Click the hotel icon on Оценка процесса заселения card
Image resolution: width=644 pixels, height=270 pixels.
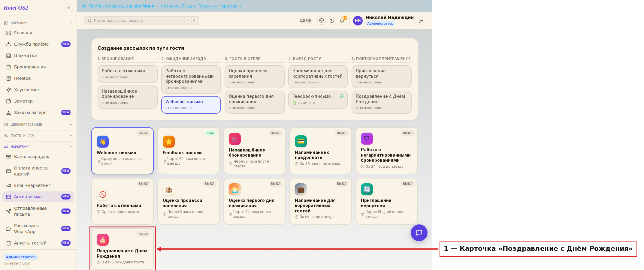pyautogui.click(x=169, y=189)
